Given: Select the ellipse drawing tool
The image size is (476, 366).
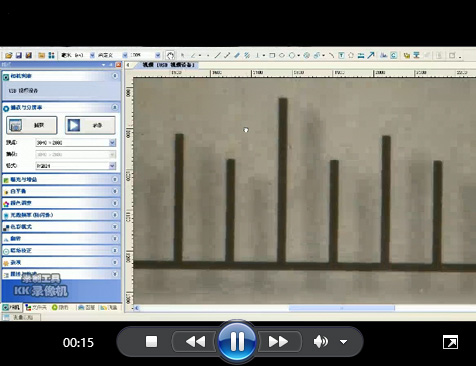Looking at the screenshot, I should pyautogui.click(x=282, y=55).
